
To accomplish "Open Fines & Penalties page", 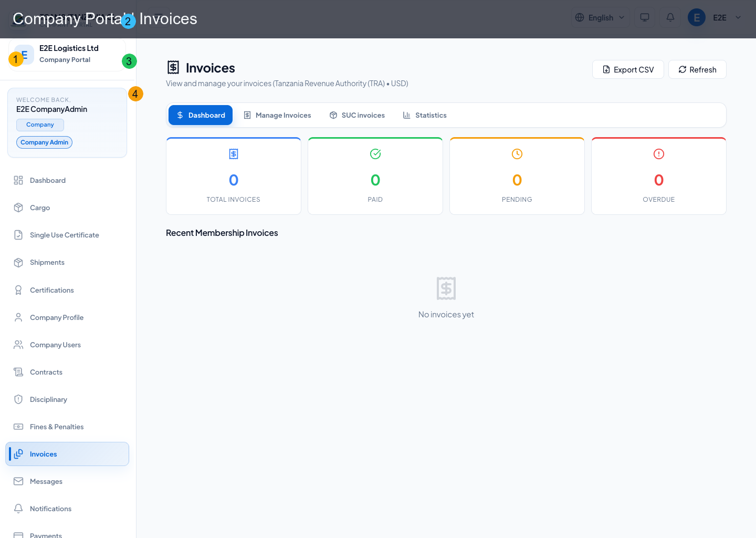I will (x=67, y=427).
